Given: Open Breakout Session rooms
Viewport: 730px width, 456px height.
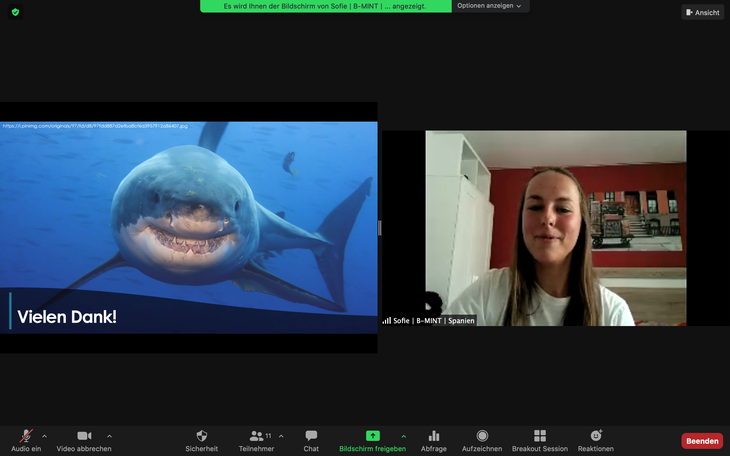Looking at the screenshot, I should click(x=540, y=437).
